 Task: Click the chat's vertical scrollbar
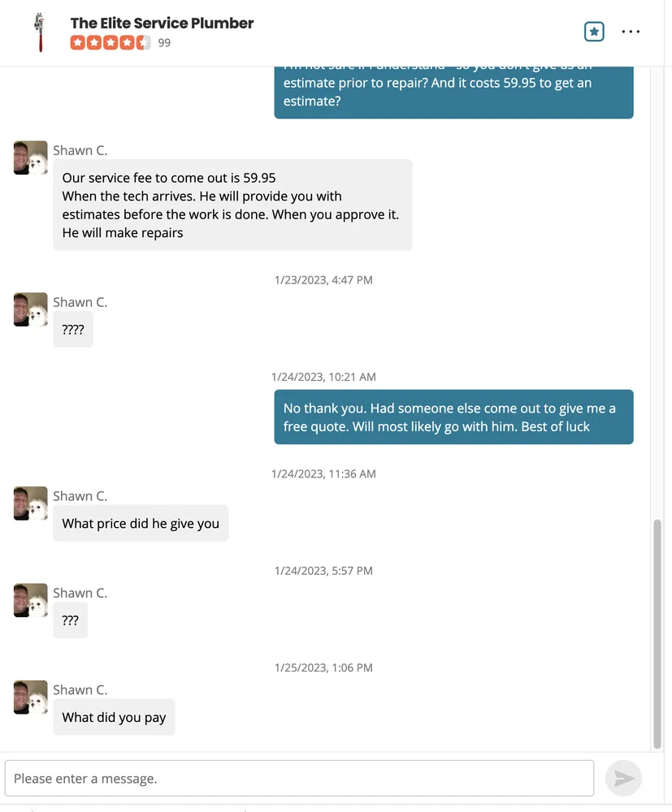(x=657, y=633)
